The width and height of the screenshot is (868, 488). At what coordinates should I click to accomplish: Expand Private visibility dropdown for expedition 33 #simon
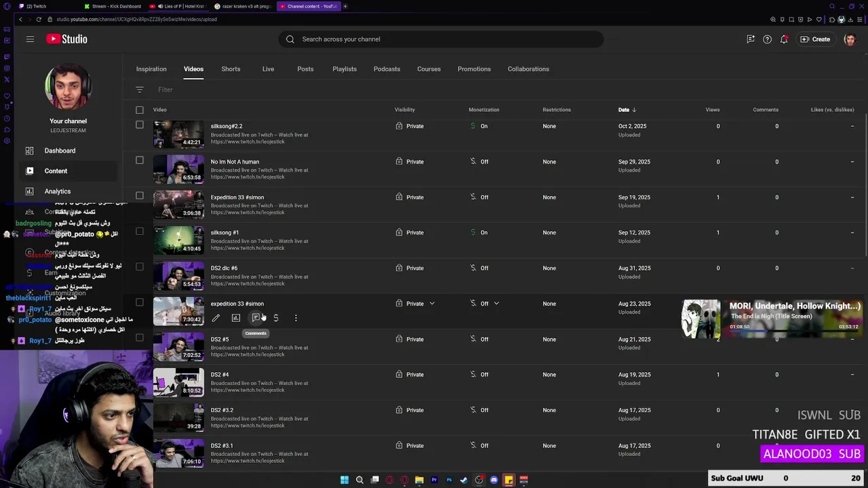(x=432, y=304)
